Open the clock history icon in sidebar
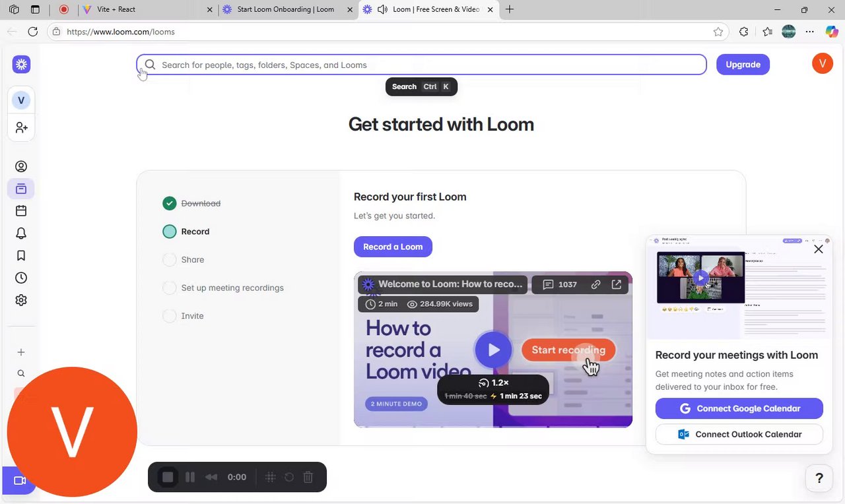 (x=21, y=278)
